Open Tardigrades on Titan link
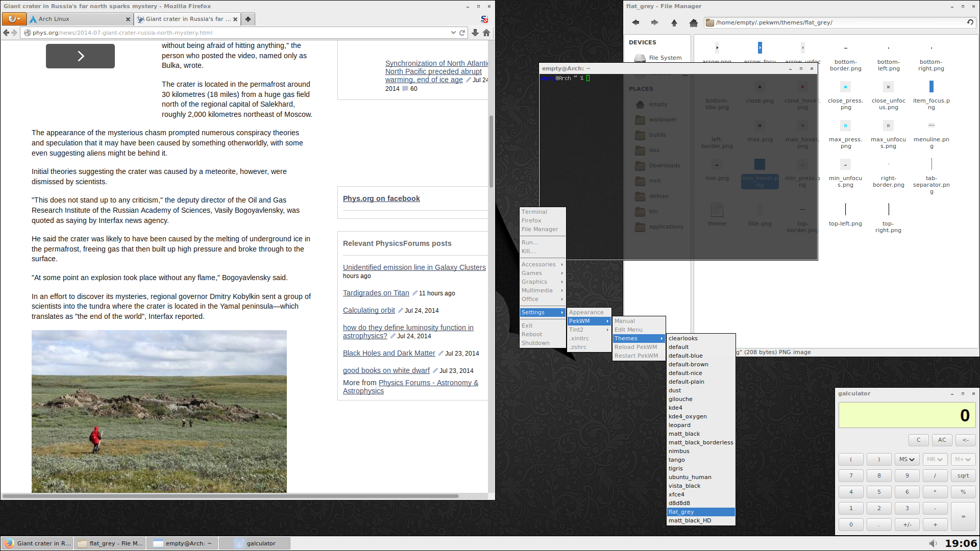This screenshot has width=980, height=551. pos(376,293)
